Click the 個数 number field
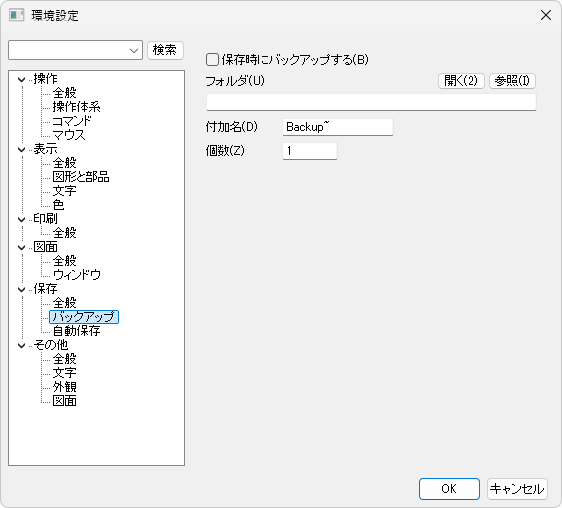The height and width of the screenshot is (508, 562). point(310,151)
